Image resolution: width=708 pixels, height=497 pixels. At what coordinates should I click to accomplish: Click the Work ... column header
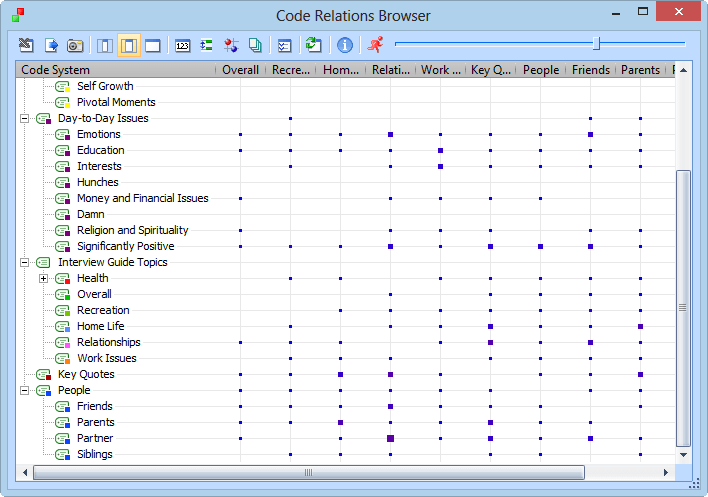pos(441,70)
